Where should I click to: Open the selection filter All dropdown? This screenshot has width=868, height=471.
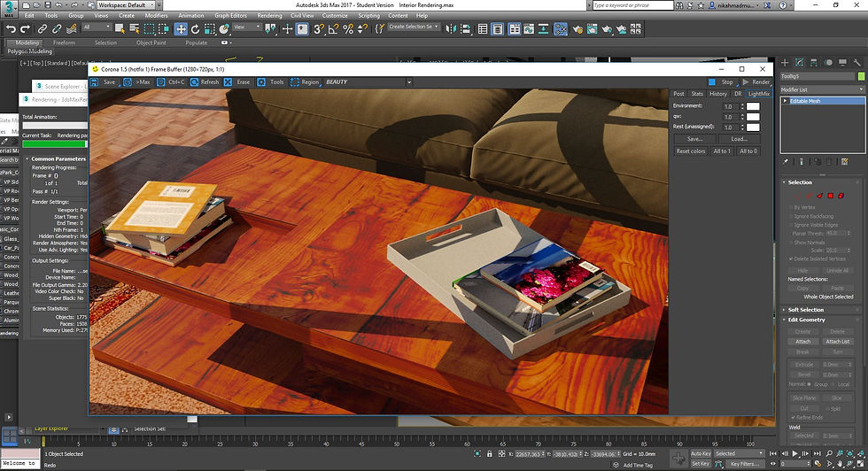tap(97, 27)
